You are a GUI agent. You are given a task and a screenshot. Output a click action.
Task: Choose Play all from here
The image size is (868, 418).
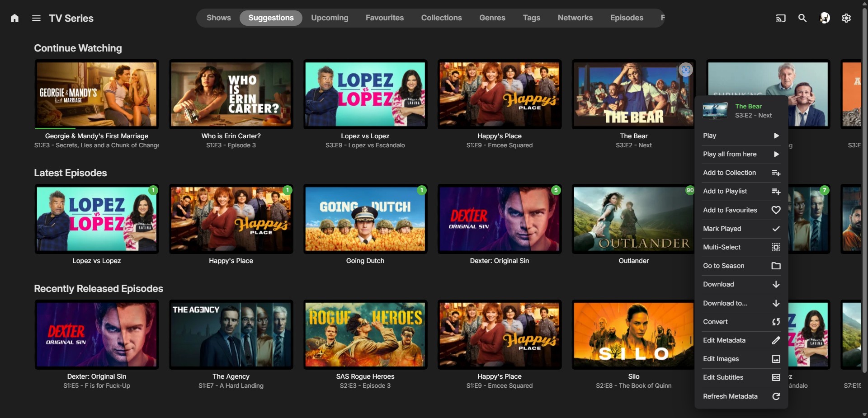pos(741,154)
